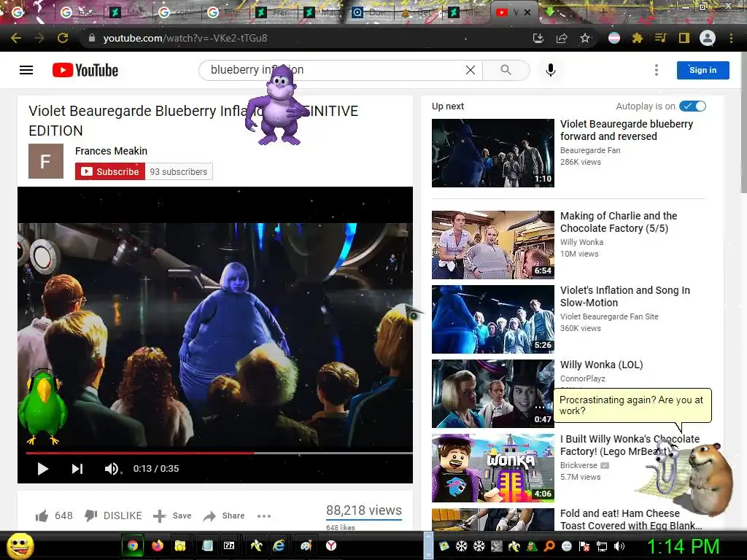This screenshot has width=747, height=560.
Task: Play the paused video
Action: click(42, 469)
